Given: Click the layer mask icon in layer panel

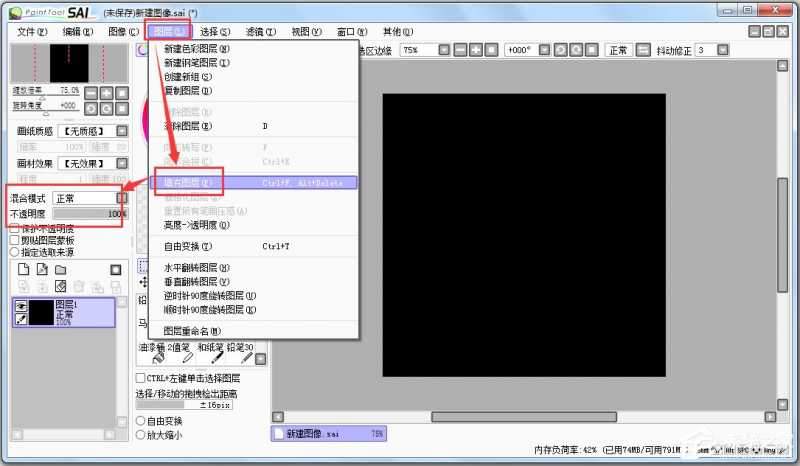Looking at the screenshot, I should click(x=116, y=269).
